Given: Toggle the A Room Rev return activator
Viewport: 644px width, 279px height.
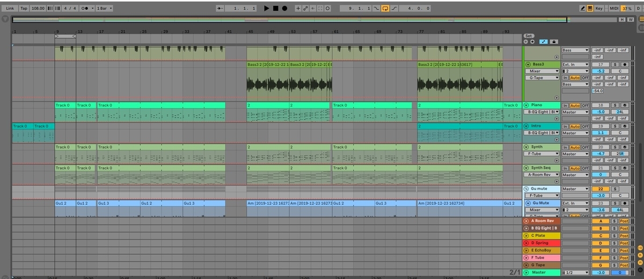Looking at the screenshot, I should pyautogui.click(x=599, y=221).
